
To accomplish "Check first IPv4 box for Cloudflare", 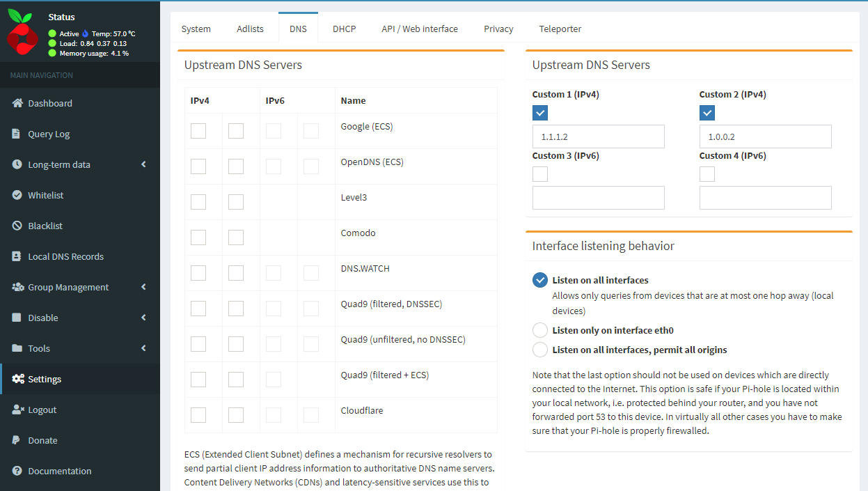I will [x=198, y=414].
